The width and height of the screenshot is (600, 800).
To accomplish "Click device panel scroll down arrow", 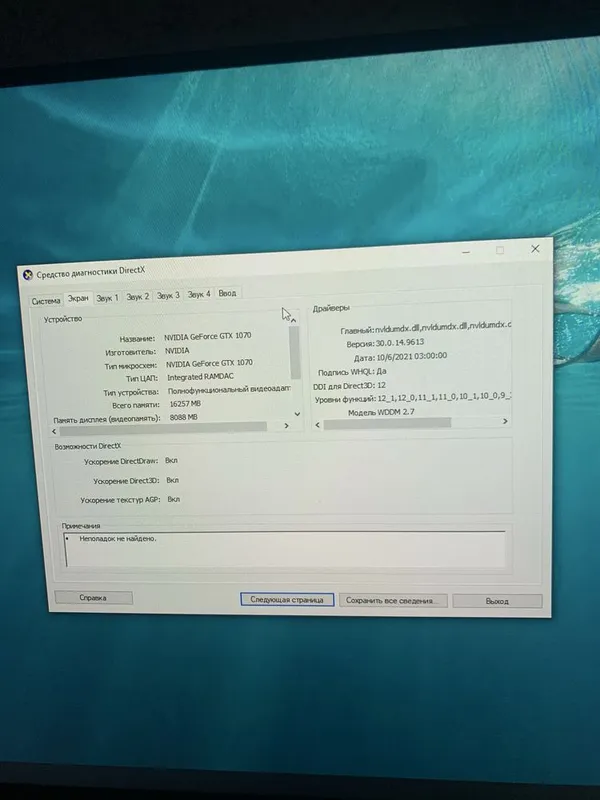I will (x=297, y=414).
